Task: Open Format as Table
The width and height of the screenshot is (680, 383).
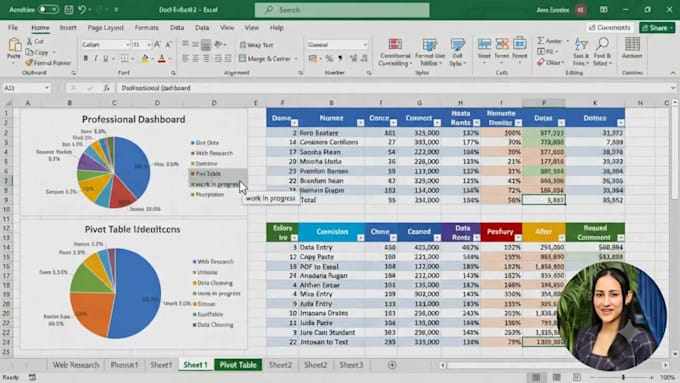Action: tap(430, 52)
